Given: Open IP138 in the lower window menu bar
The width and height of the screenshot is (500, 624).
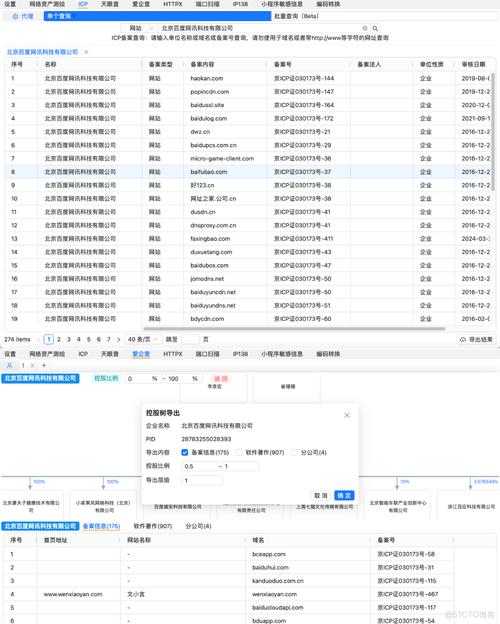Looking at the screenshot, I should tap(240, 354).
